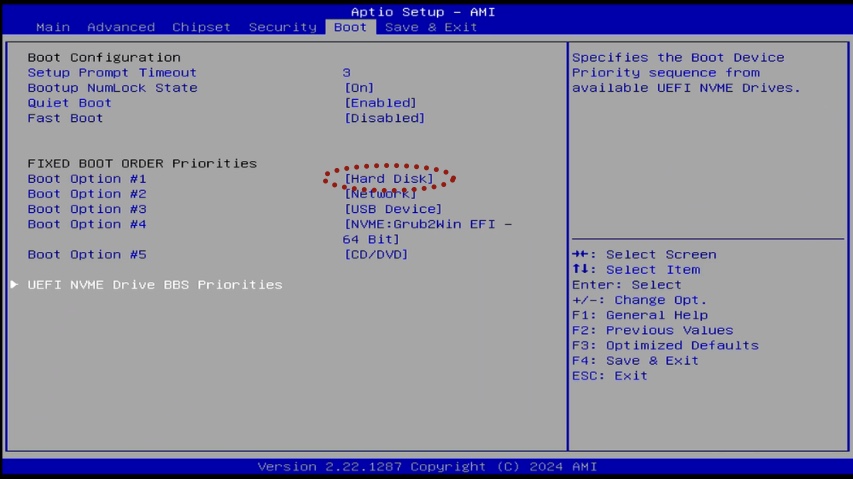Click the F3: Optimized Defaults hint
This screenshot has height=479, width=853.
click(665, 345)
